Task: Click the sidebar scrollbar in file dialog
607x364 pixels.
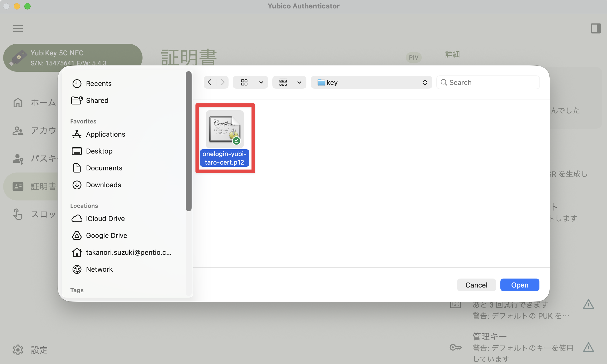Action: 188,141
